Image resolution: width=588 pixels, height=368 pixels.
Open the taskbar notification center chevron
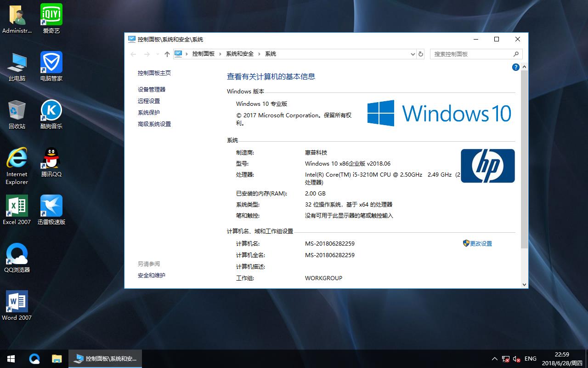pos(495,359)
